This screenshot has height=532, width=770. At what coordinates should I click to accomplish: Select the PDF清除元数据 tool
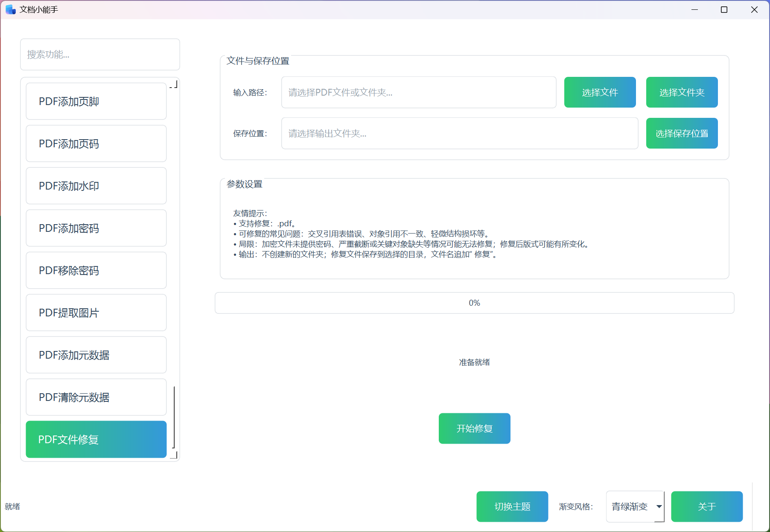tap(96, 397)
